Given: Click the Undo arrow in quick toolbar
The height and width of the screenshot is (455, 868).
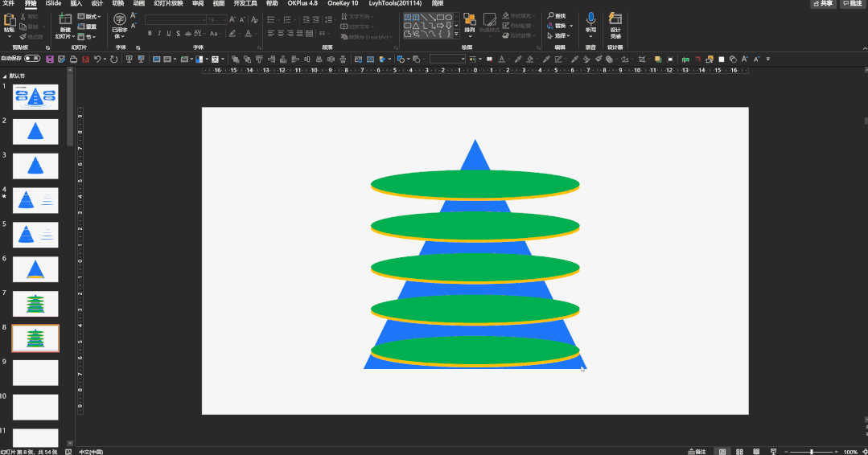Looking at the screenshot, I should point(97,59).
